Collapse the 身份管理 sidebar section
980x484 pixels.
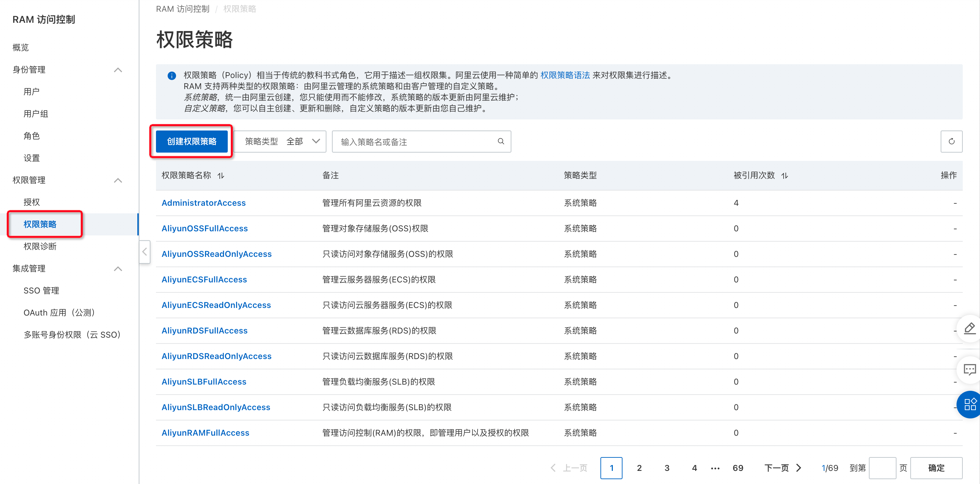[118, 70]
